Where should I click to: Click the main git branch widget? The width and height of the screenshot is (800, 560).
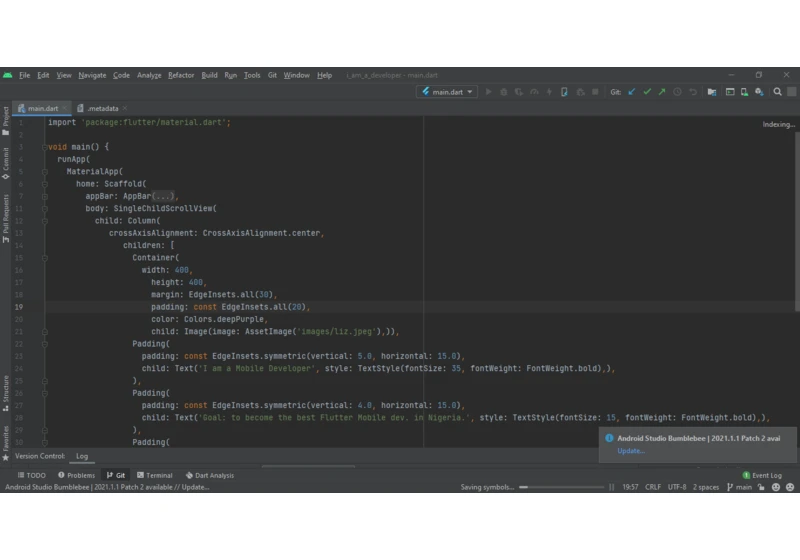(739, 487)
